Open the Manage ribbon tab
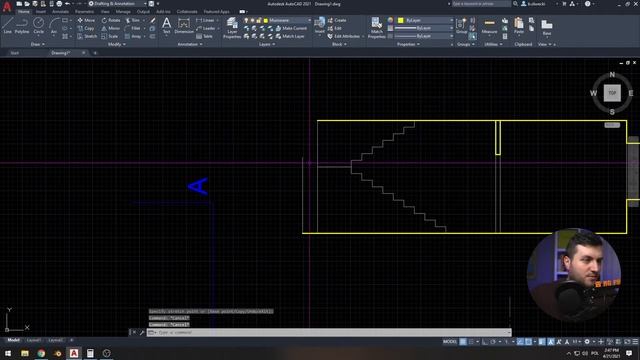The image size is (640, 360). pyautogui.click(x=123, y=12)
